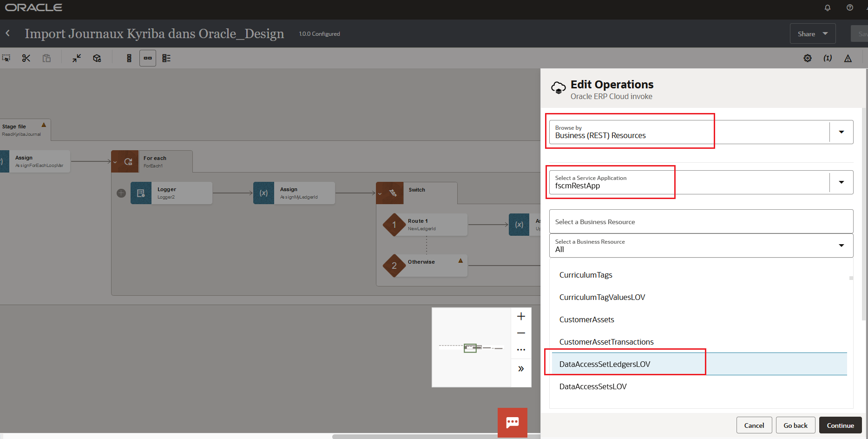This screenshot has width=868, height=439.
Task: Switch to vertical layout icon
Action: click(129, 58)
